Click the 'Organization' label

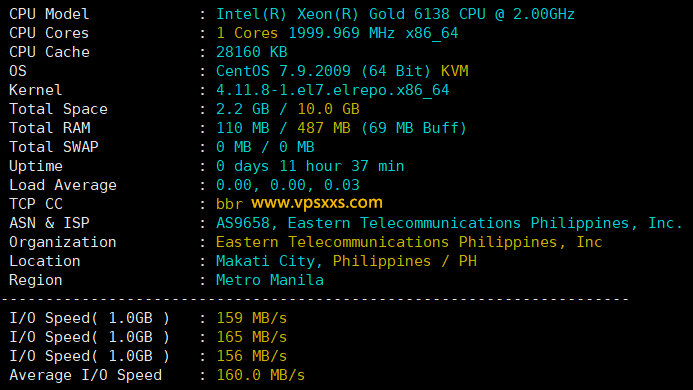(63, 242)
